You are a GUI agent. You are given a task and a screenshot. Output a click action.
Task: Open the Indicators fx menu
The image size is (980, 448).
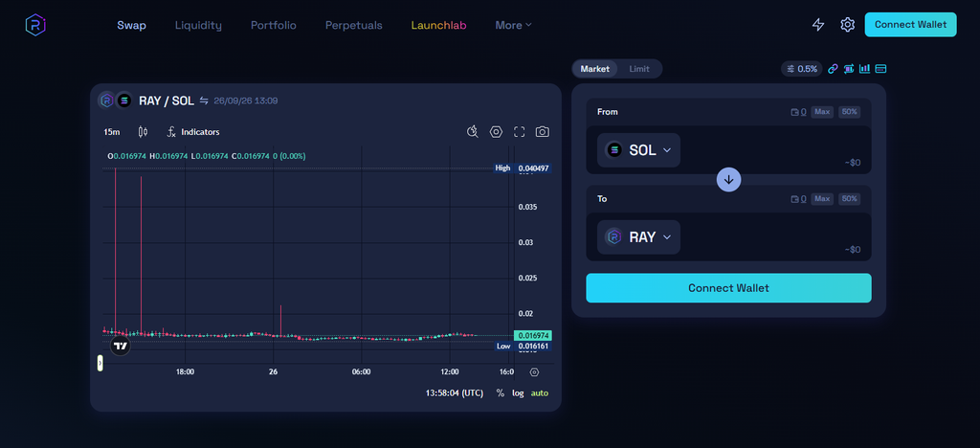(x=193, y=132)
